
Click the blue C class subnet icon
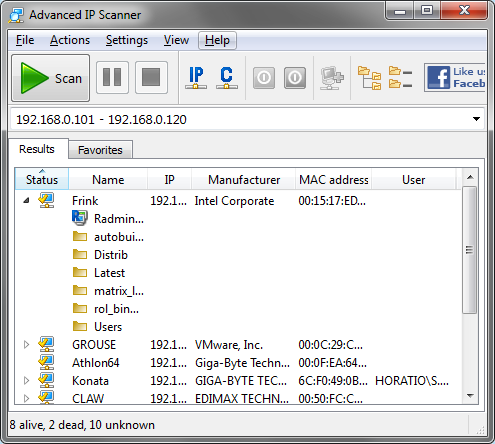click(227, 78)
